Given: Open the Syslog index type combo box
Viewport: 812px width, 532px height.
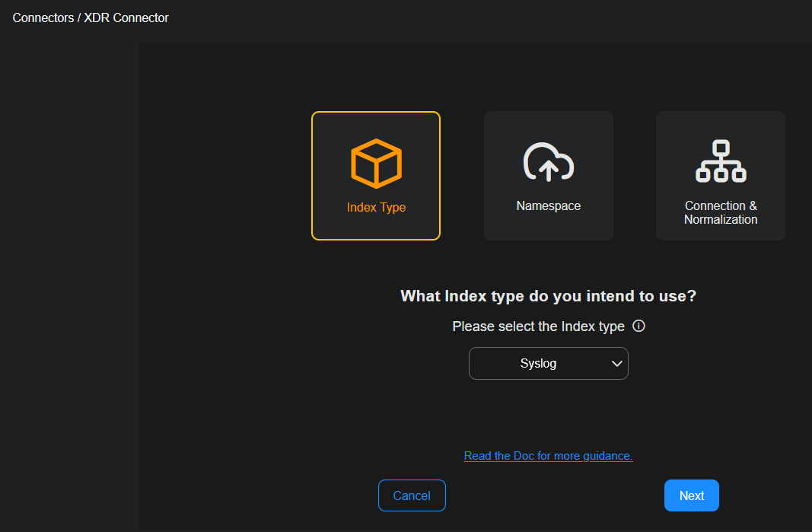Looking at the screenshot, I should (x=548, y=363).
